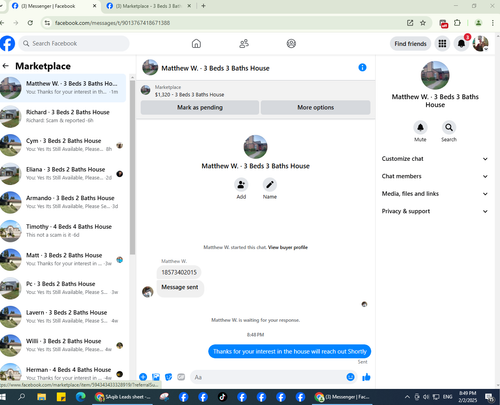Open the browser three-dot menu
Screen dimensions: 500x405
point(492,23)
